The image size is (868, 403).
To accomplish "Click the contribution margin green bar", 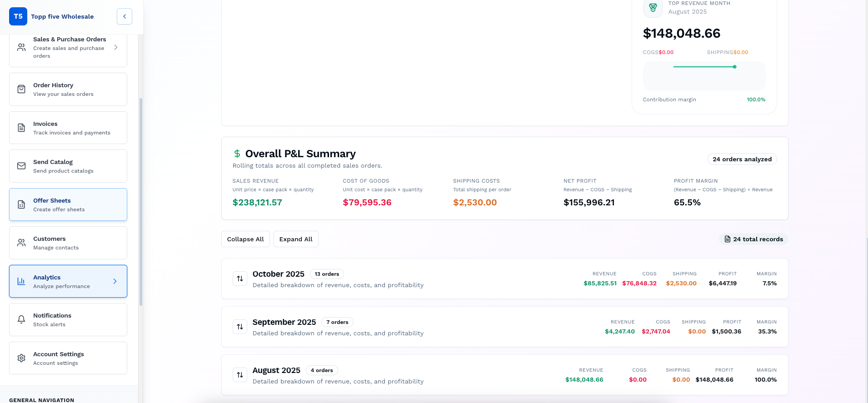I will pos(704,67).
